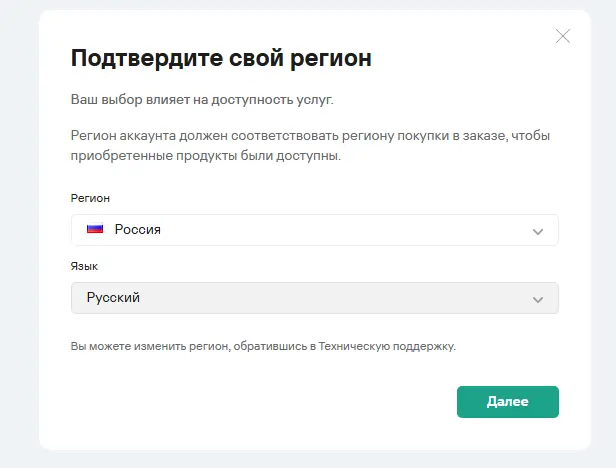Click the word свой in the heading
The image size is (616, 468).
(x=257, y=58)
